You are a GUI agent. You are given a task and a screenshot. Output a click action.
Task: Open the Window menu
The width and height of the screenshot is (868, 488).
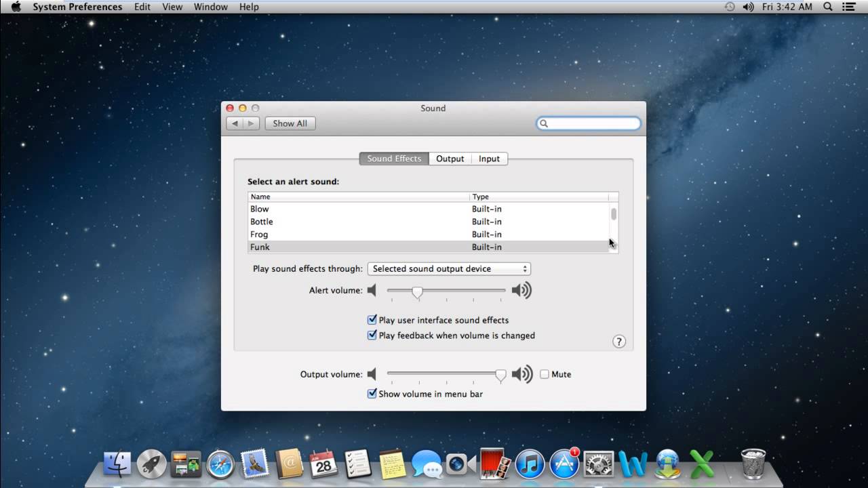coord(211,7)
